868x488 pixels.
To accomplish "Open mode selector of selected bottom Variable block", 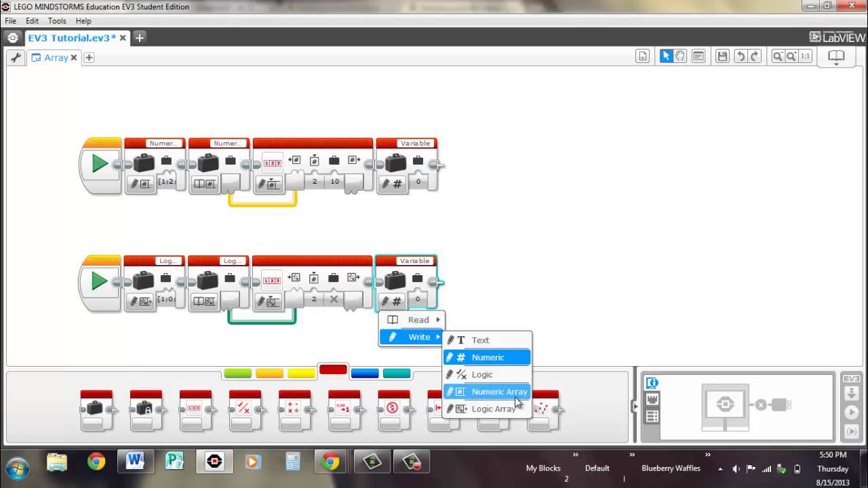I will (391, 300).
